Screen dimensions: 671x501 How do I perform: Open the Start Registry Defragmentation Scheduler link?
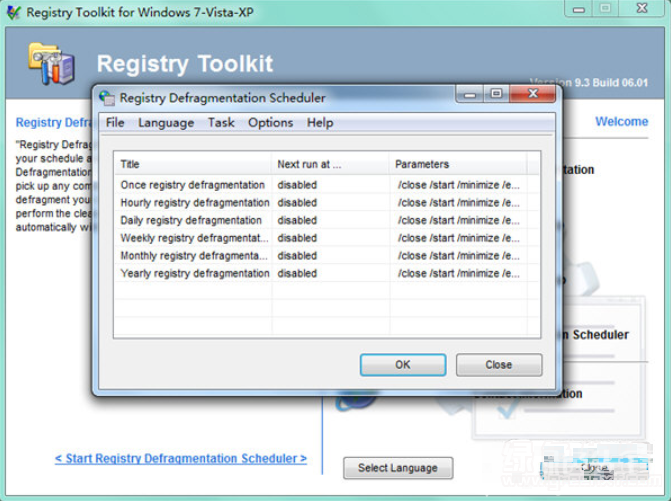[x=181, y=459]
